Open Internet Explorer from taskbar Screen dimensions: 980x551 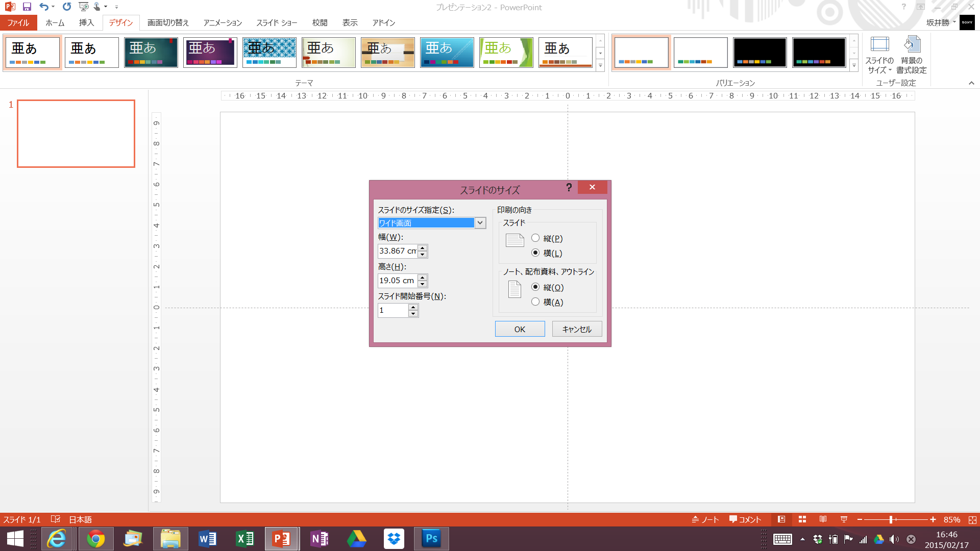pyautogui.click(x=57, y=538)
